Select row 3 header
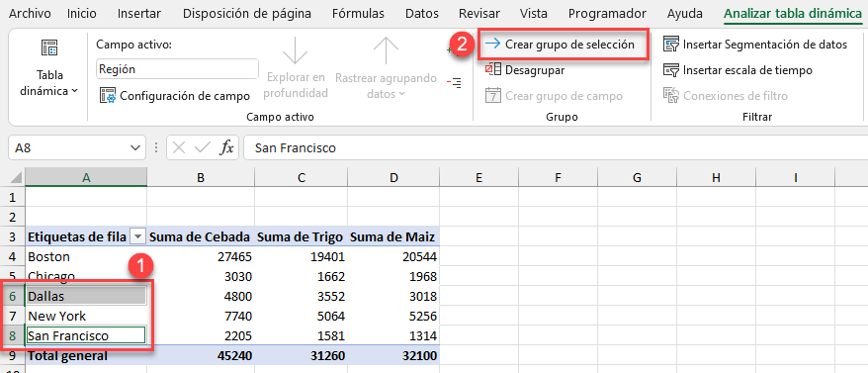This screenshot has height=373, width=868. [13, 237]
